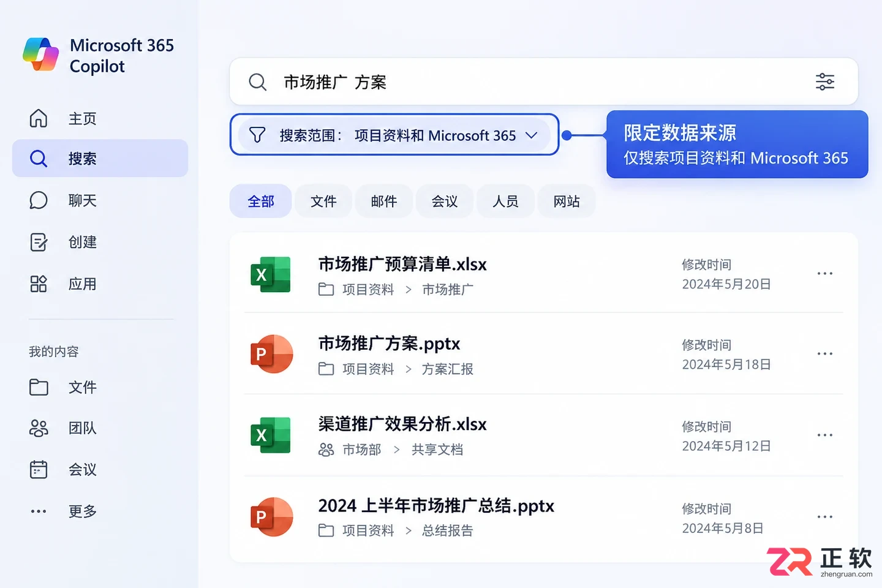The height and width of the screenshot is (588, 882).
Task: Click the funnel filter icon
Action: click(257, 135)
